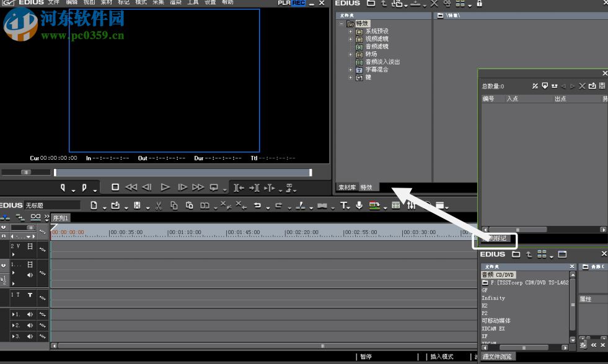Click the Create Title 'T' tool

(344, 206)
